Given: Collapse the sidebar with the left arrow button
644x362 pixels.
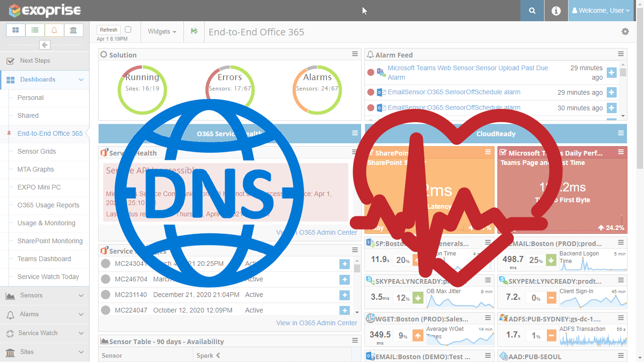Looking at the screenshot, I should pos(45,45).
